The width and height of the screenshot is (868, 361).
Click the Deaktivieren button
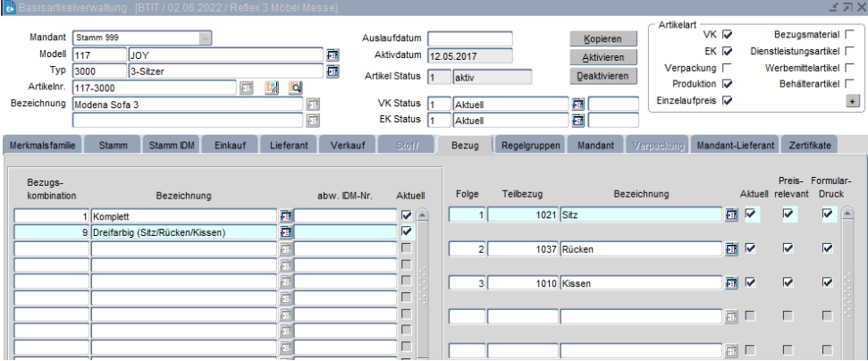click(x=600, y=76)
